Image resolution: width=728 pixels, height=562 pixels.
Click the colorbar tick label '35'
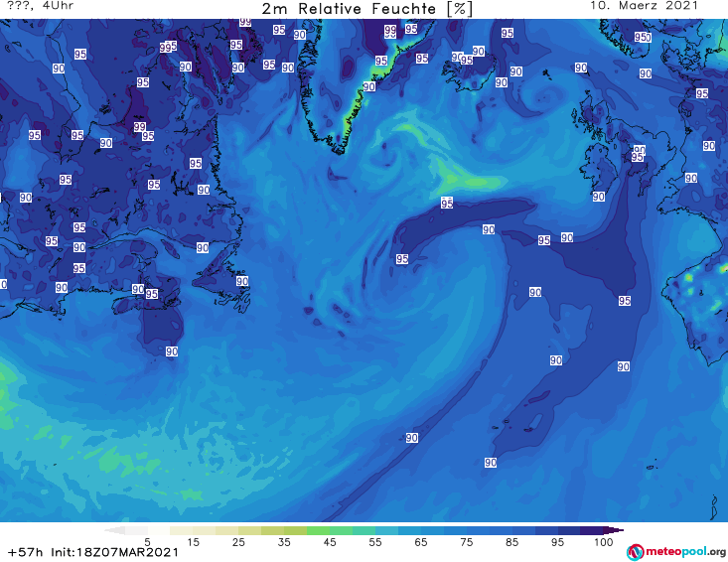pyautogui.click(x=284, y=542)
